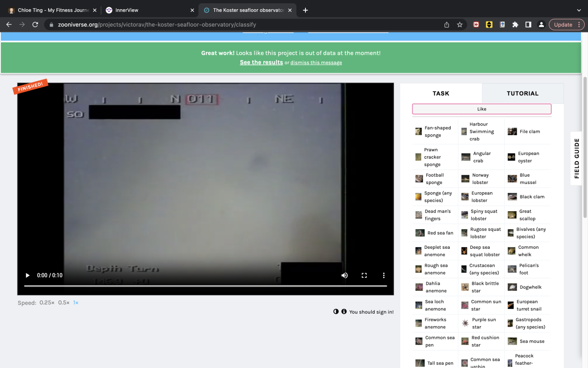Set playback speed to 1×
Image resolution: width=588 pixels, height=368 pixels.
tap(76, 303)
